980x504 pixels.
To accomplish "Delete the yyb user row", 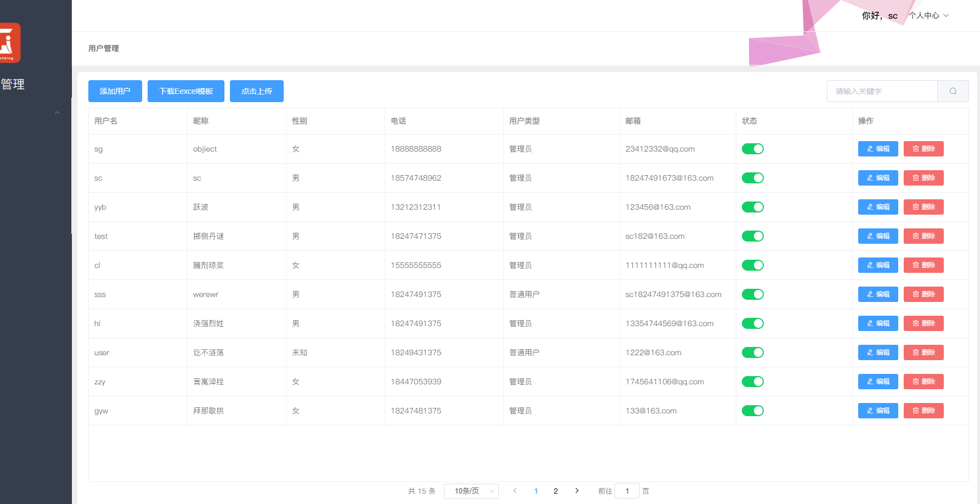I will (x=923, y=207).
